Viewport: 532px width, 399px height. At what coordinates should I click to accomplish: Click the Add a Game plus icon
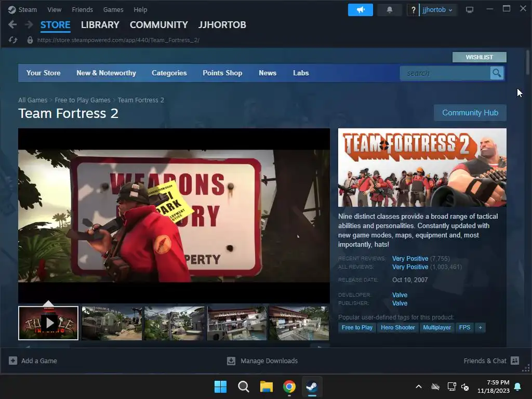(x=13, y=361)
